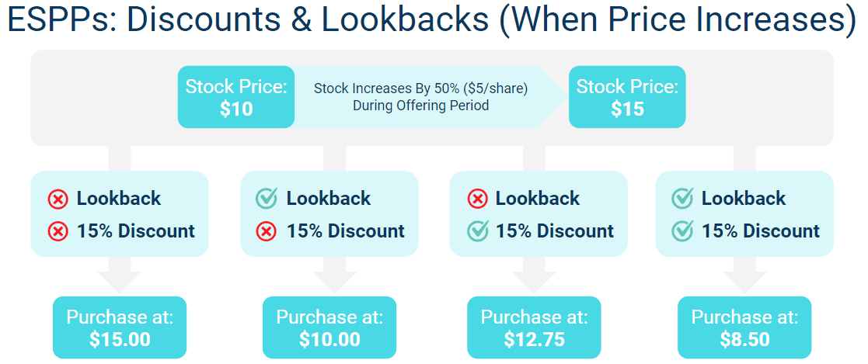
Task: Click the Lookback text above $10.00 purchase
Action: (x=329, y=199)
